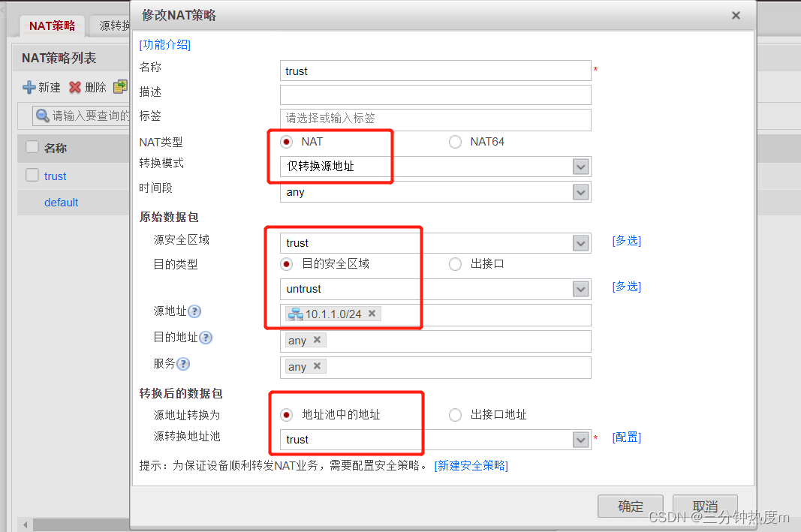This screenshot has height=532, width=801.
Task: Click the blue plus 新建 icon
Action: (x=29, y=87)
